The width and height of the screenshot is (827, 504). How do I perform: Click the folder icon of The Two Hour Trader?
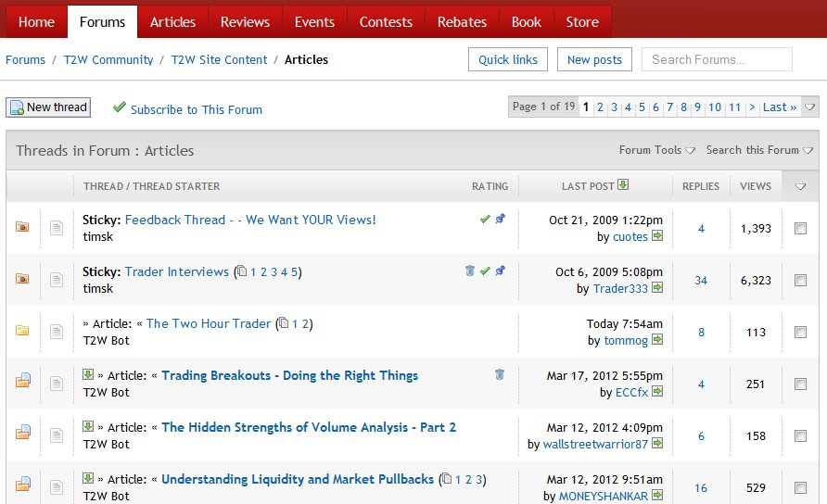click(x=22, y=331)
